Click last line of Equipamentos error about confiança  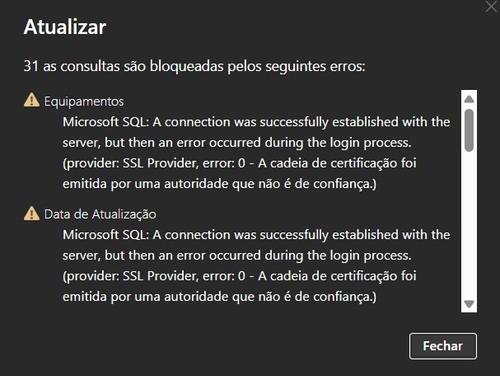coord(220,184)
